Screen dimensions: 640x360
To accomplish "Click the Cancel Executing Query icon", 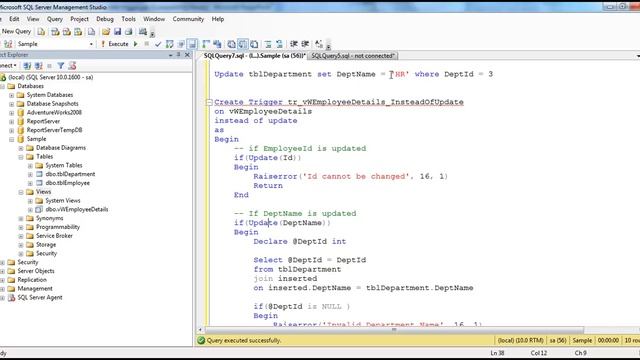I will pos(147,44).
